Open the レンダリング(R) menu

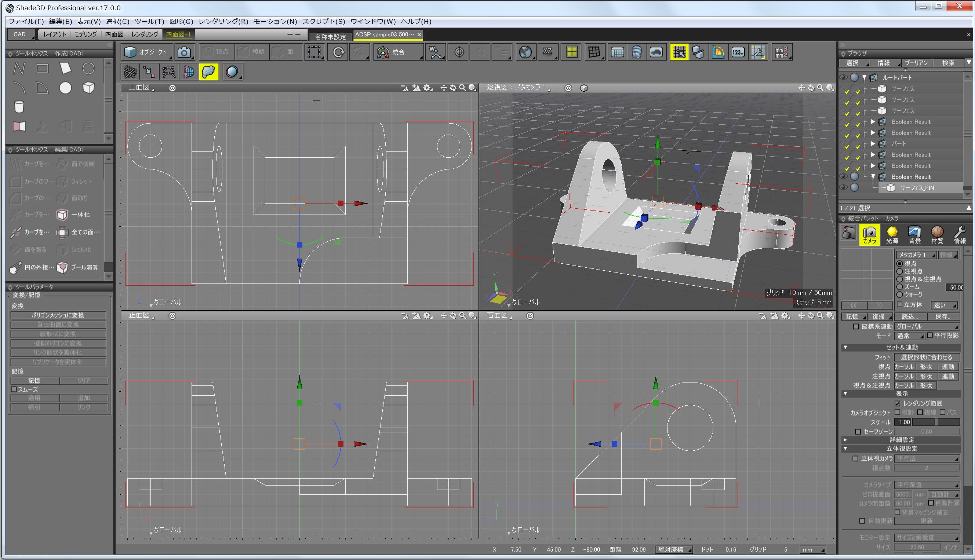coord(223,22)
